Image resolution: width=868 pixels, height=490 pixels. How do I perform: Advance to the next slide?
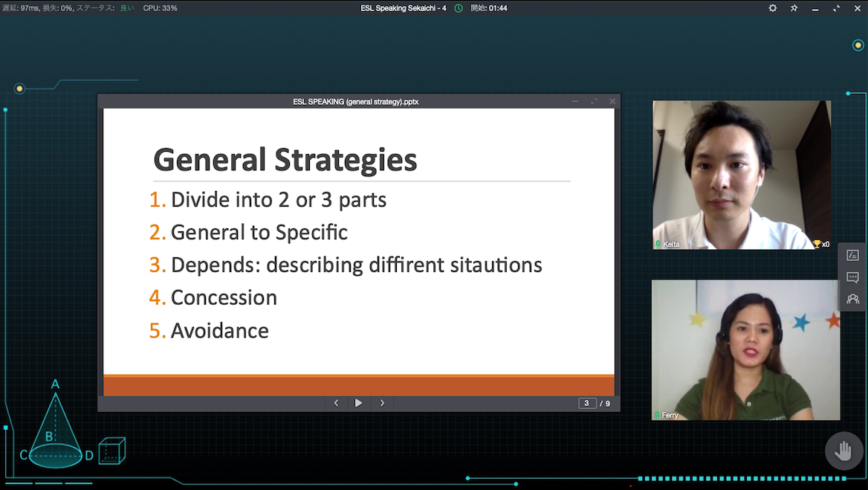coord(382,403)
